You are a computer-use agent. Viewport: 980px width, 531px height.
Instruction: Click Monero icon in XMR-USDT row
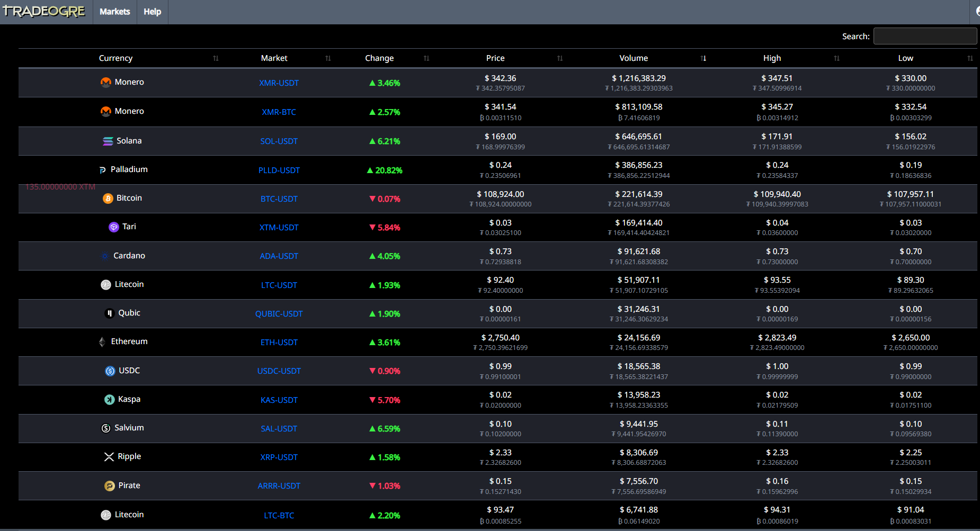pyautogui.click(x=106, y=82)
